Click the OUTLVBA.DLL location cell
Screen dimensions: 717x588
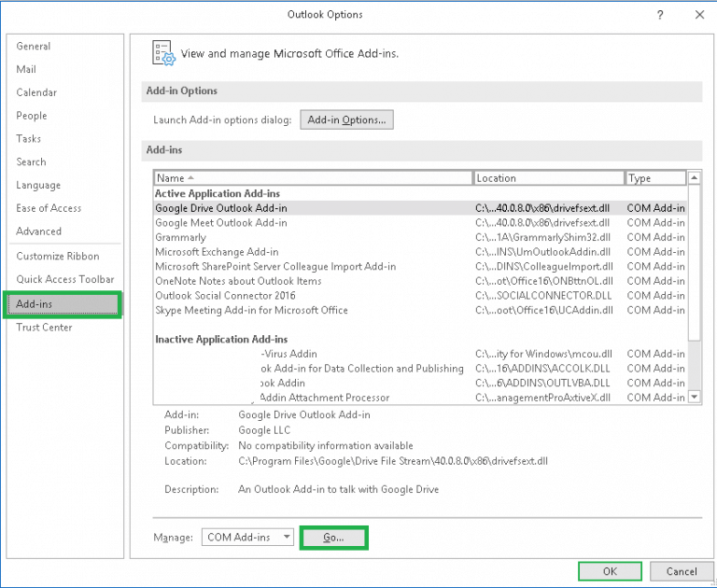[x=542, y=384]
